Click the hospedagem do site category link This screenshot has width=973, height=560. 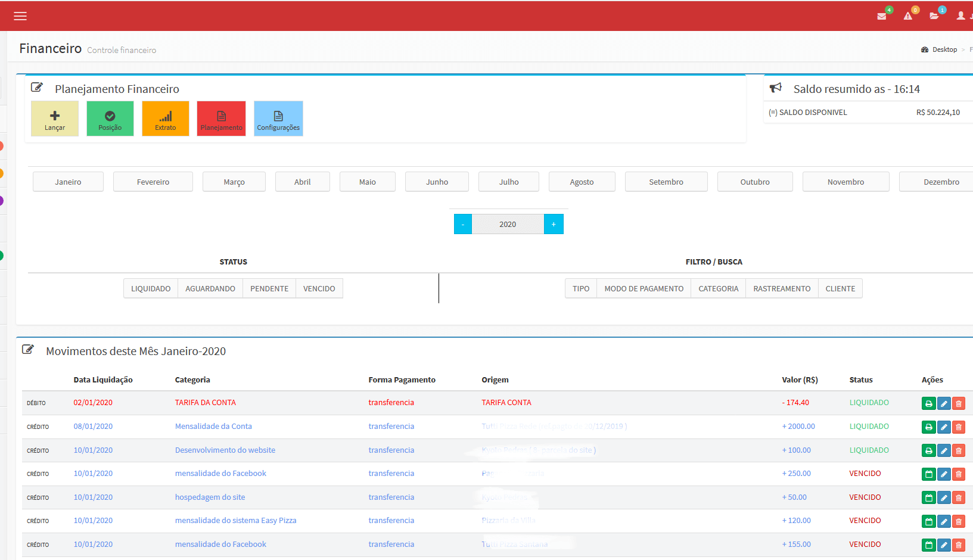pyautogui.click(x=210, y=497)
